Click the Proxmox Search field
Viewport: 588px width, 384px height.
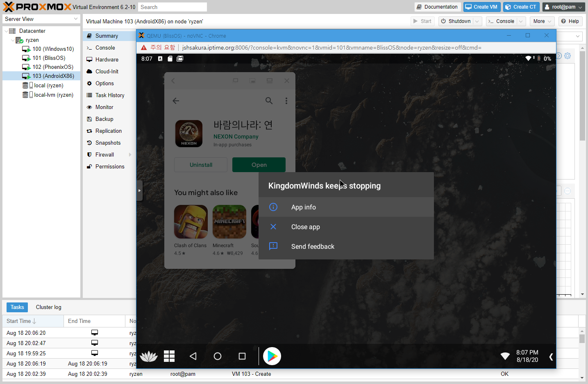click(x=172, y=7)
